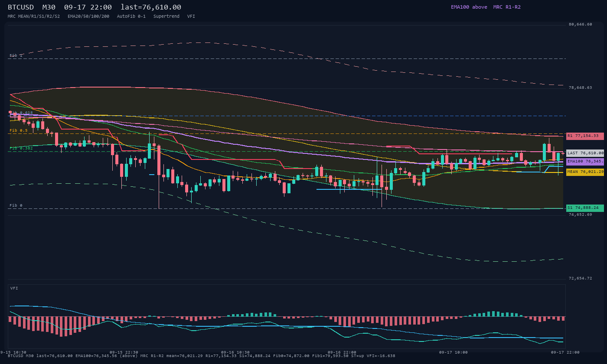Viewport: 607px width, 364px height.
Task: Click the 09-16 22:00 time axis label
Action: 342,352
